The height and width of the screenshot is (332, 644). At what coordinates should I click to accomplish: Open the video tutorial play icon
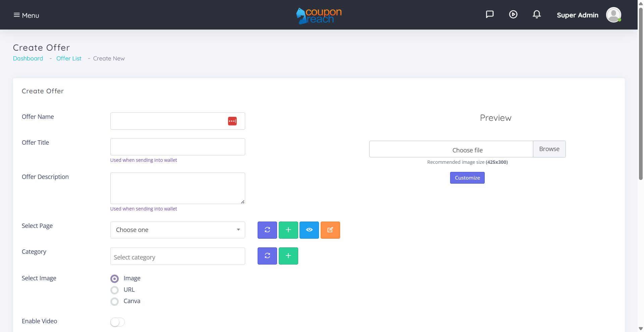point(513,14)
